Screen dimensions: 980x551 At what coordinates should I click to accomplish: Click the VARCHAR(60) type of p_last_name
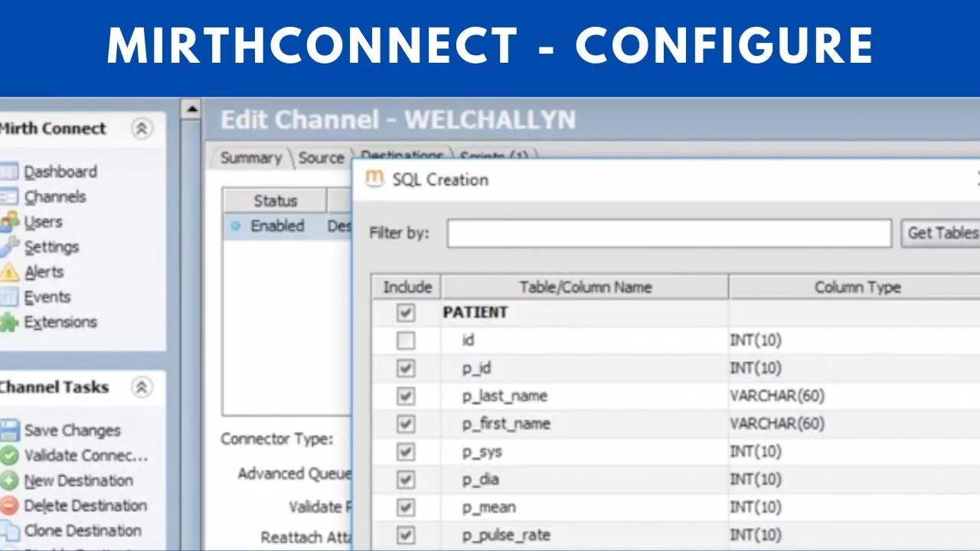[777, 396]
